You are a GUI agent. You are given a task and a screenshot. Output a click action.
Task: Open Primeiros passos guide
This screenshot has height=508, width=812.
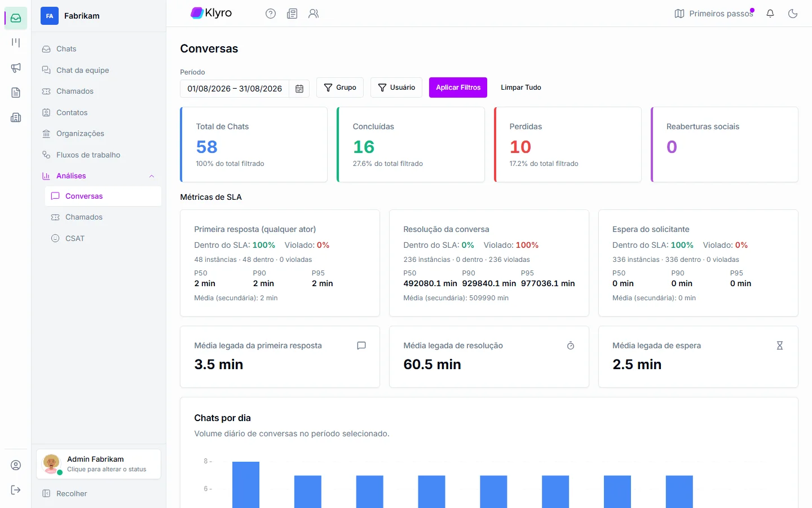point(714,14)
